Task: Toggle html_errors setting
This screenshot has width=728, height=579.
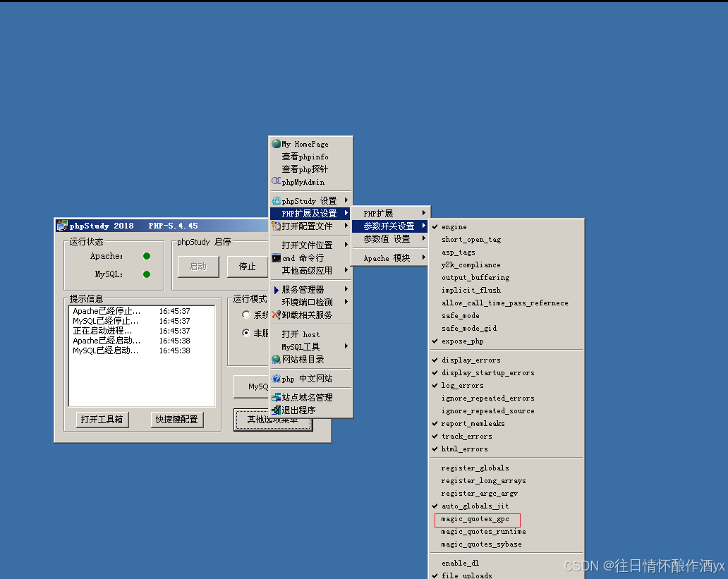Action: coord(506,449)
